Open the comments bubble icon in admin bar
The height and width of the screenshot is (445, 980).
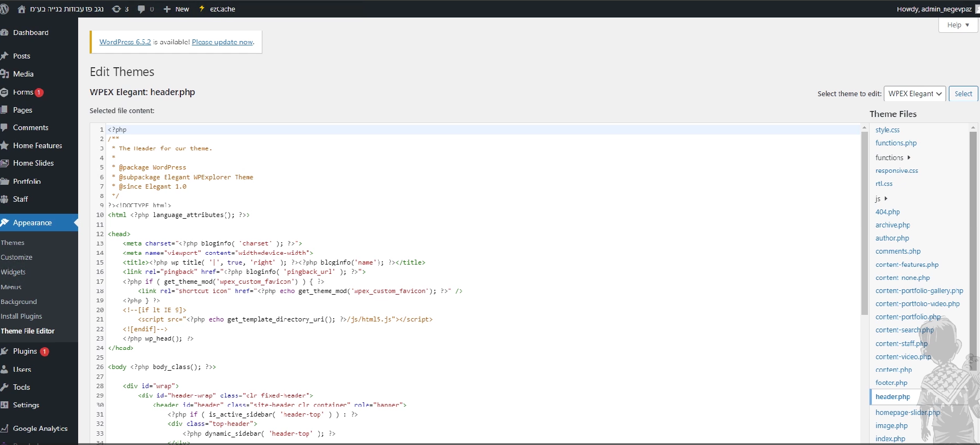coord(142,9)
